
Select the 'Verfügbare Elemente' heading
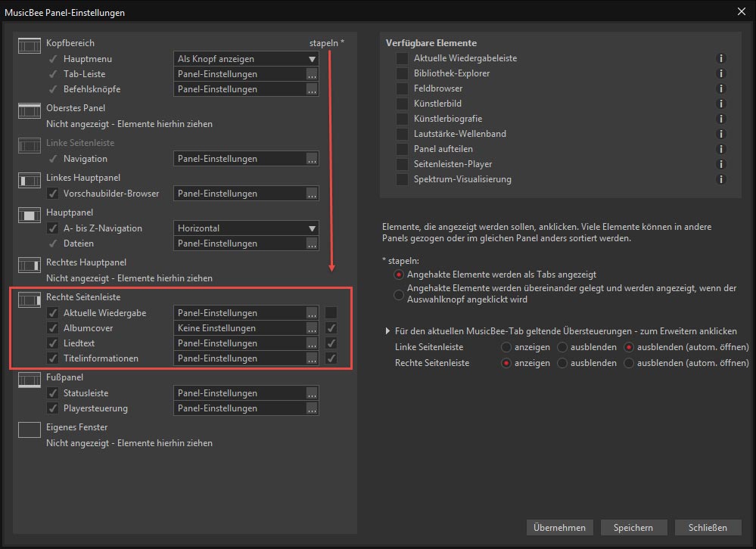tap(431, 43)
